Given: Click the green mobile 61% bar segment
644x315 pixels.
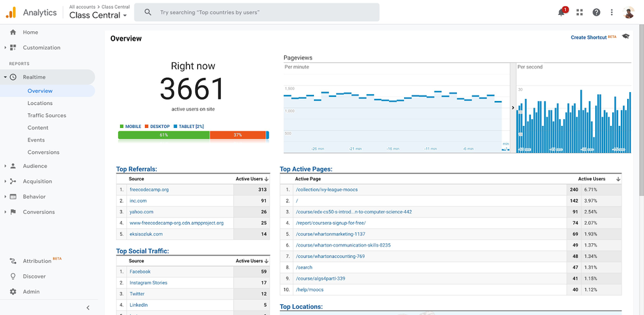Looking at the screenshot, I should point(164,135).
